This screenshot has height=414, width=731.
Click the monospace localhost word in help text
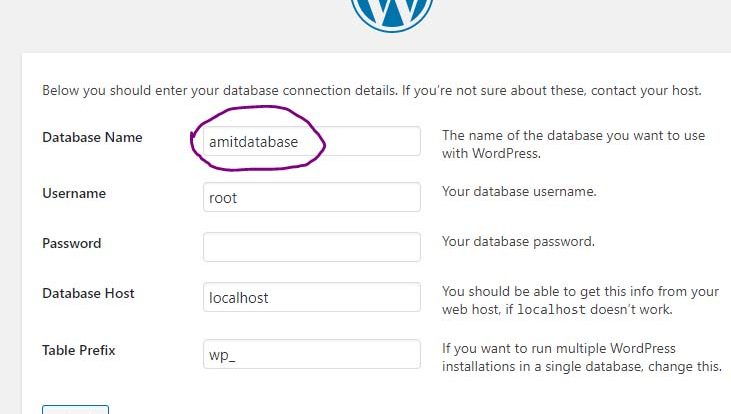click(x=552, y=310)
